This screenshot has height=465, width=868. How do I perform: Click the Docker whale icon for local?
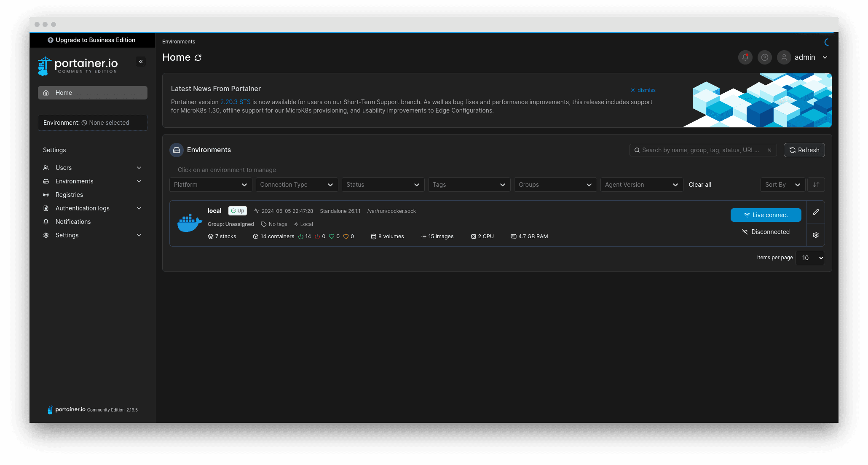pyautogui.click(x=190, y=223)
